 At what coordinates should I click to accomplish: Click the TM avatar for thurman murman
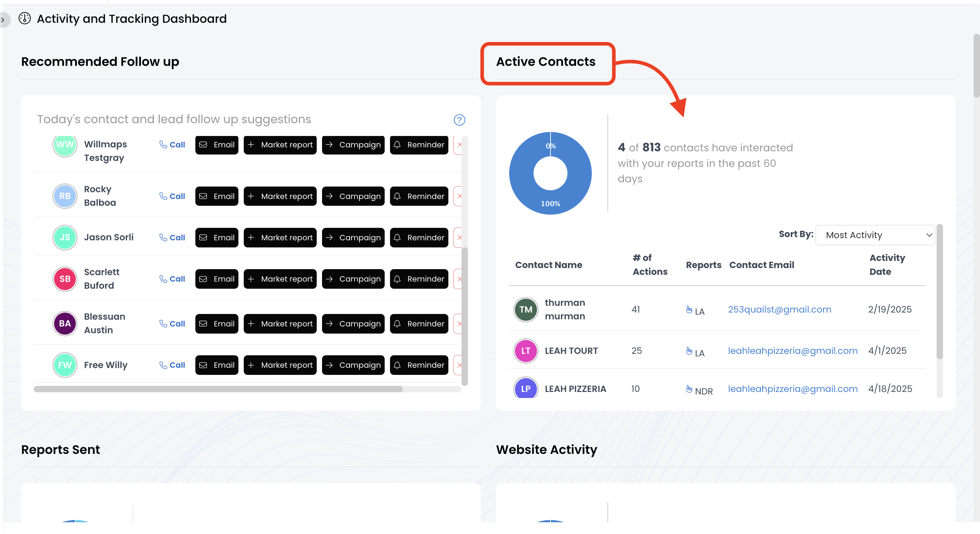525,309
